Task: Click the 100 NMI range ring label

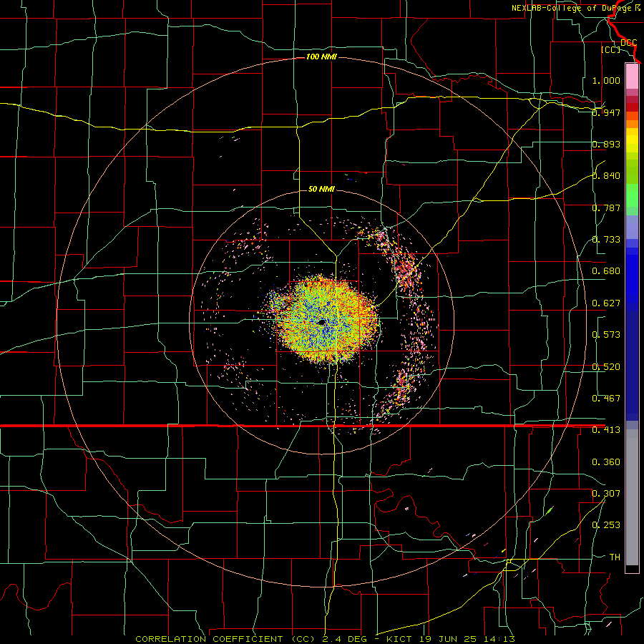Action: coord(321,57)
